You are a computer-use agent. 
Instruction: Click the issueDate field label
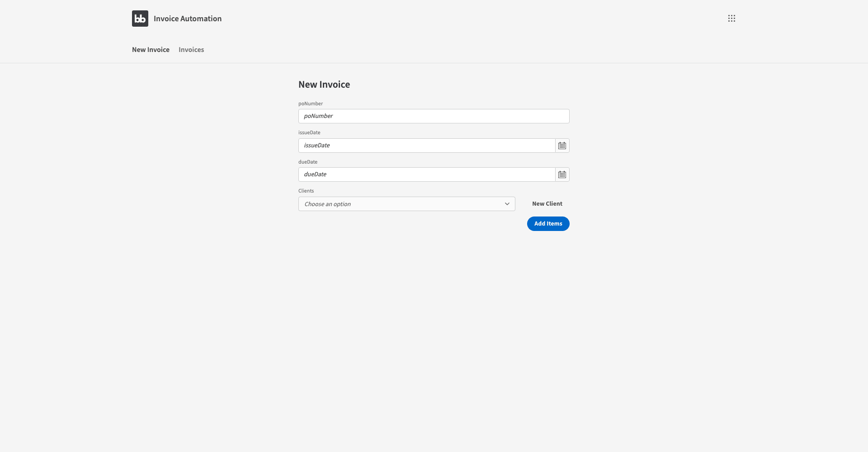coord(309,132)
